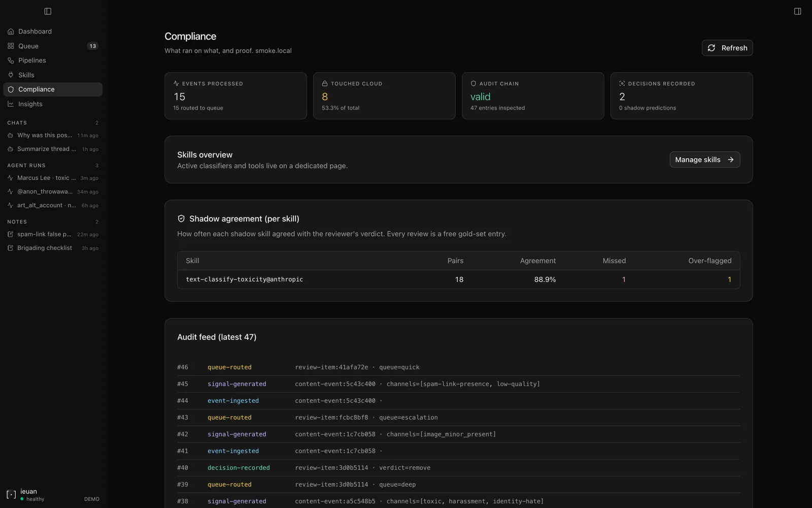Open agent run '@anon_throwawa...'
This screenshot has width=812, height=508.
point(53,192)
